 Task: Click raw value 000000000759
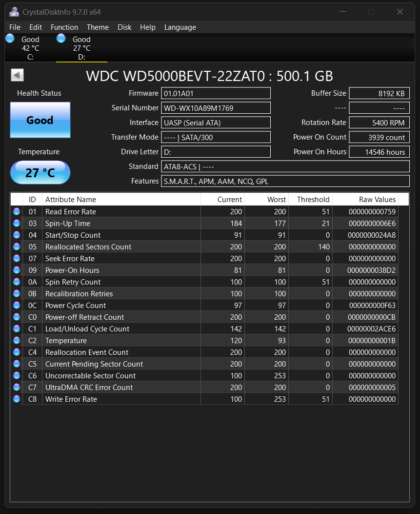[372, 212]
